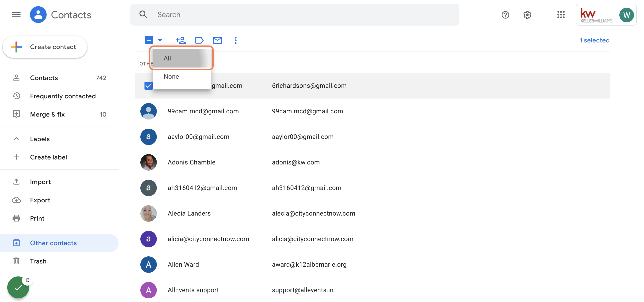
Task: Click email adonis@kw.com
Action: (x=296, y=162)
